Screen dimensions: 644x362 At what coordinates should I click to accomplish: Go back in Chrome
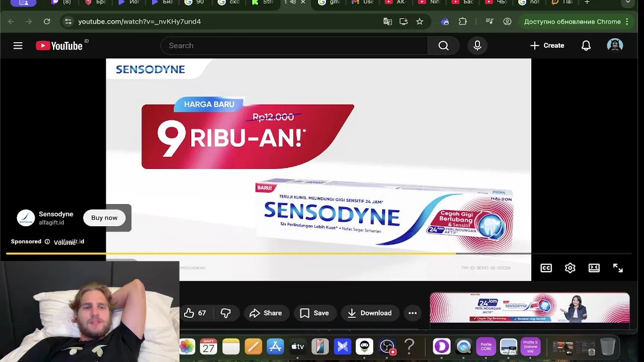(11, 22)
